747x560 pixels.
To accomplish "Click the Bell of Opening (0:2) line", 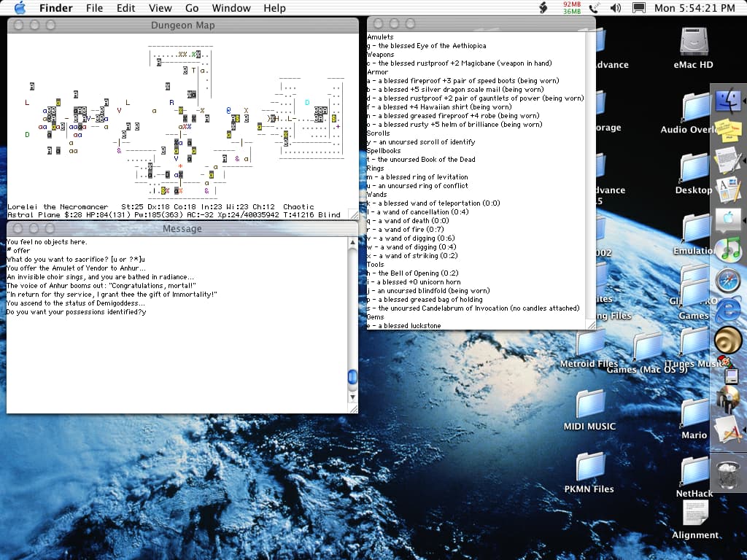I will click(413, 273).
